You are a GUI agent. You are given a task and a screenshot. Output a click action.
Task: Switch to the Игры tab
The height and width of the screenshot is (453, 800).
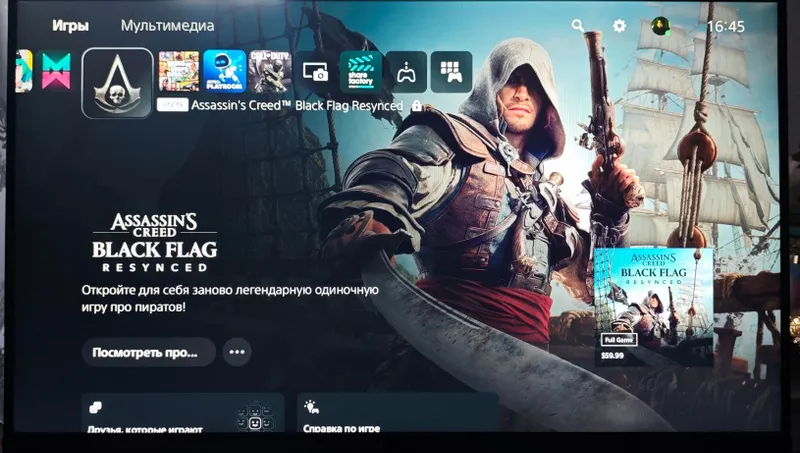click(70, 26)
